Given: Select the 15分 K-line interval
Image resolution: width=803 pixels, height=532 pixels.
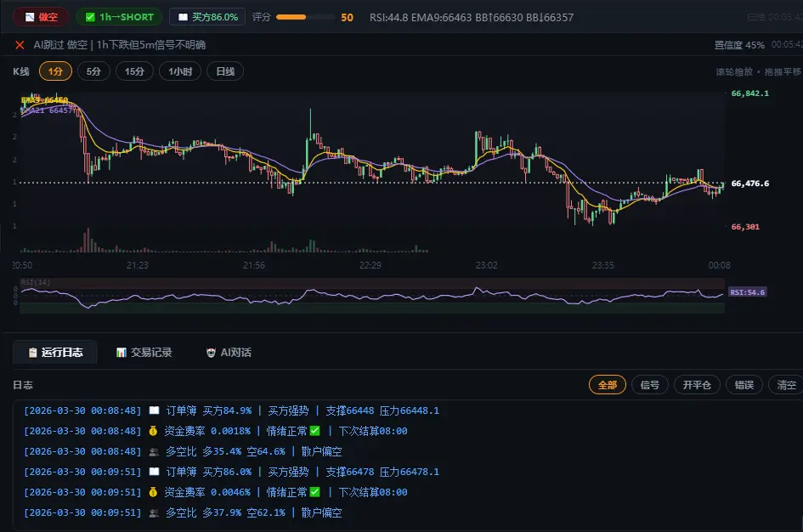Looking at the screenshot, I should [135, 71].
